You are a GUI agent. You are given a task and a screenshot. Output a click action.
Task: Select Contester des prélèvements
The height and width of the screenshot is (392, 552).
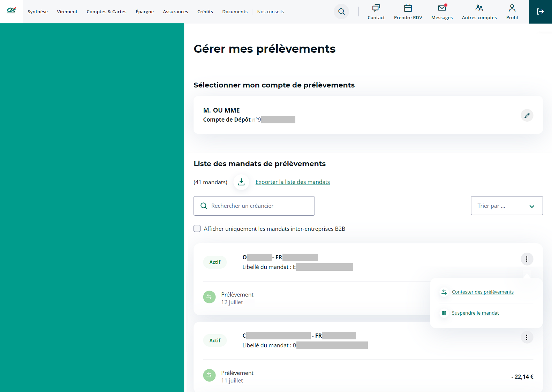[x=482, y=292]
